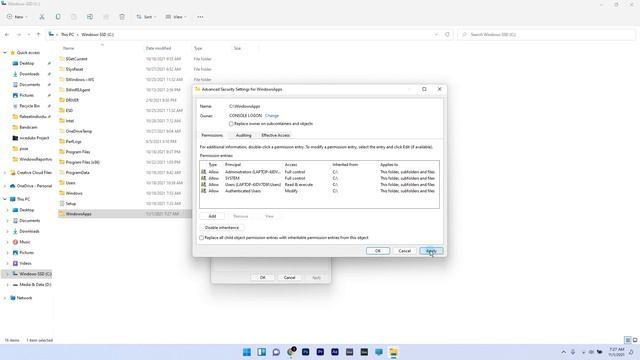This screenshot has width=640, height=360.
Task: Select the PerfLogs folder in file list
Action: pyautogui.click(x=73, y=141)
